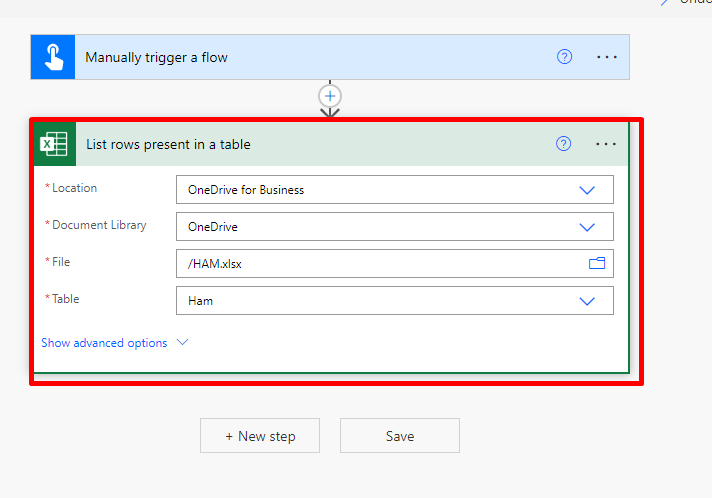Open the trigger card's ellipsis menu
712x498 pixels.
coord(607,57)
